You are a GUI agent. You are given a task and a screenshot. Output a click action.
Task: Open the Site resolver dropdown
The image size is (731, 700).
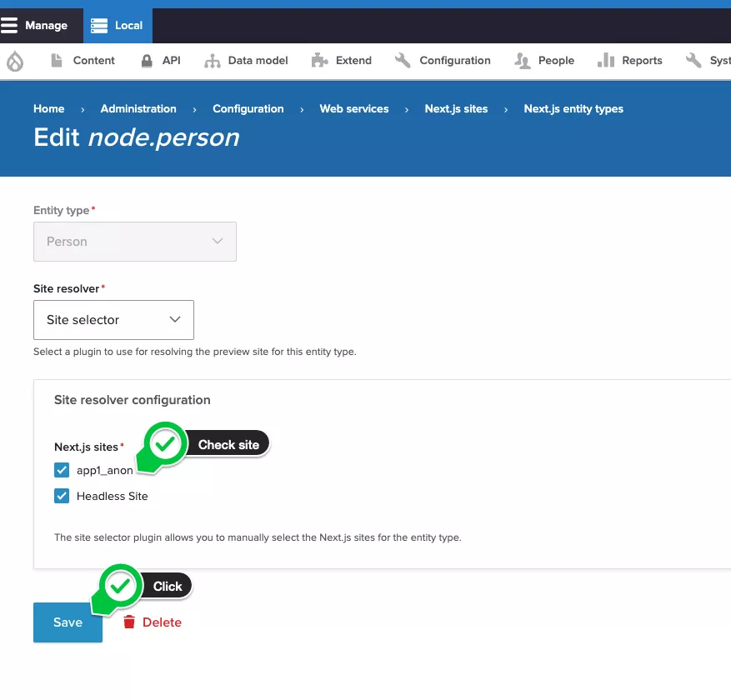tap(113, 320)
